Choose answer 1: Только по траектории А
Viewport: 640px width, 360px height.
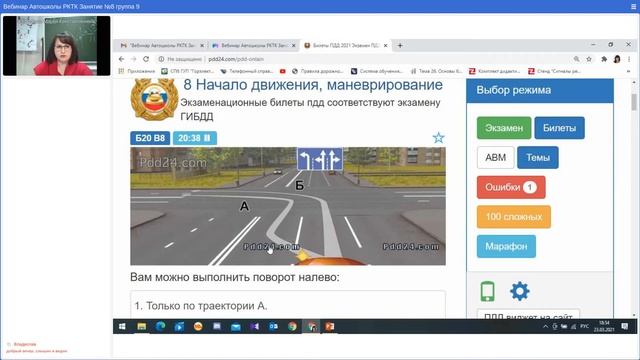click(x=288, y=305)
